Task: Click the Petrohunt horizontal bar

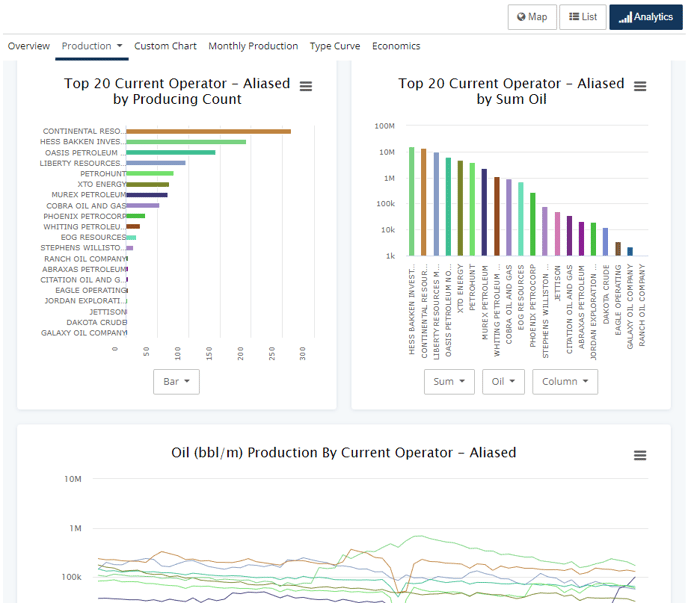Action: (x=150, y=173)
